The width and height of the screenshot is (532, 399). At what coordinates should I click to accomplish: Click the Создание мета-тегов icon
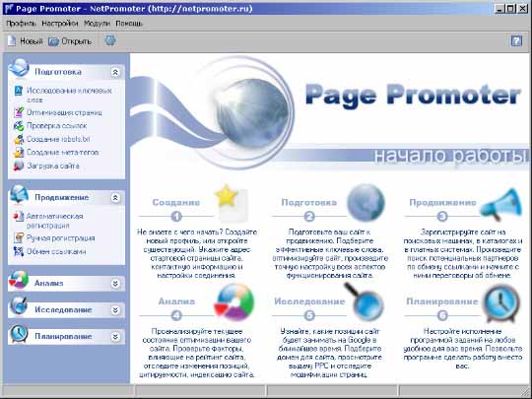[19, 153]
